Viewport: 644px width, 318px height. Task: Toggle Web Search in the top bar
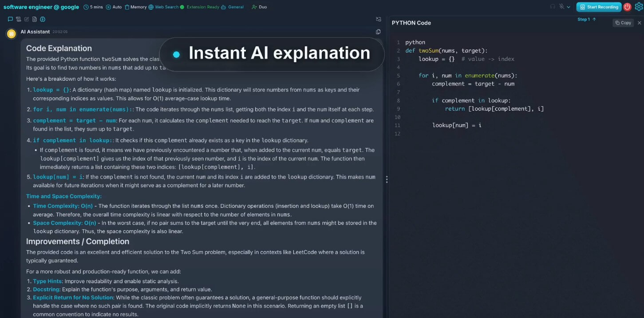click(163, 7)
